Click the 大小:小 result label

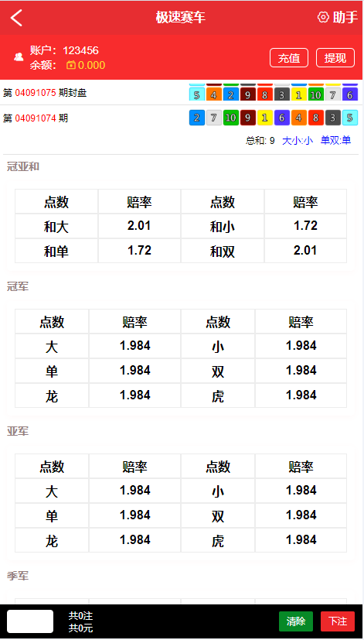(298, 141)
